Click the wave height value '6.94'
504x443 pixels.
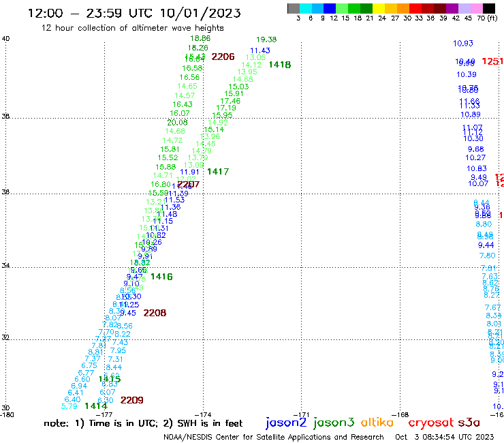pos(79,386)
